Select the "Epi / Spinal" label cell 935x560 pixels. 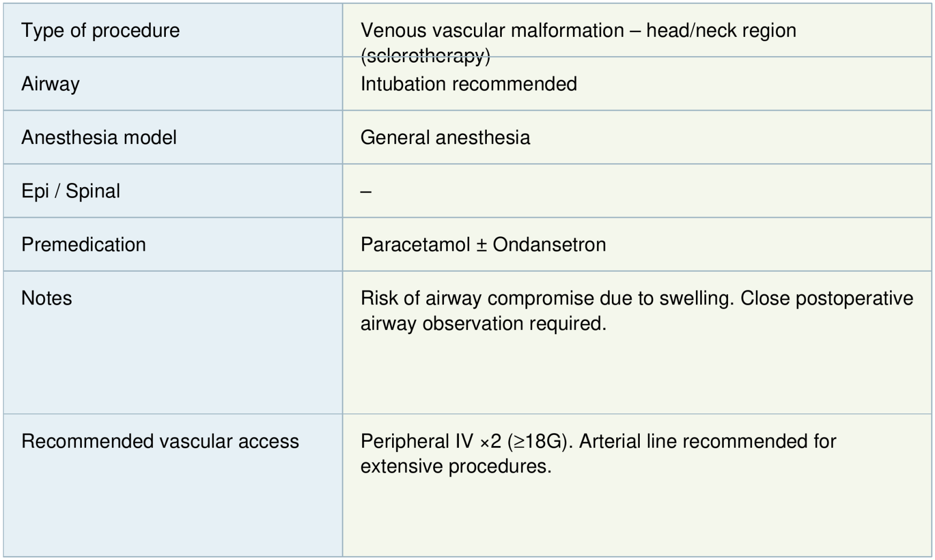71,191
